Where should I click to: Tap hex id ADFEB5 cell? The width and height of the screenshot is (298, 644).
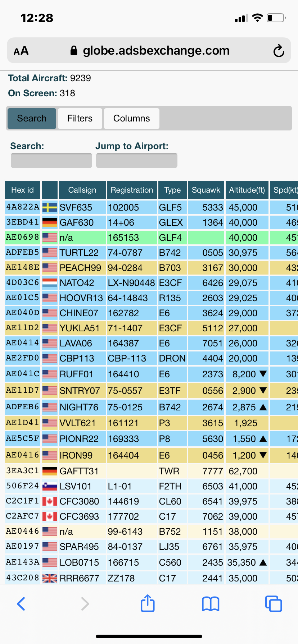tap(23, 253)
